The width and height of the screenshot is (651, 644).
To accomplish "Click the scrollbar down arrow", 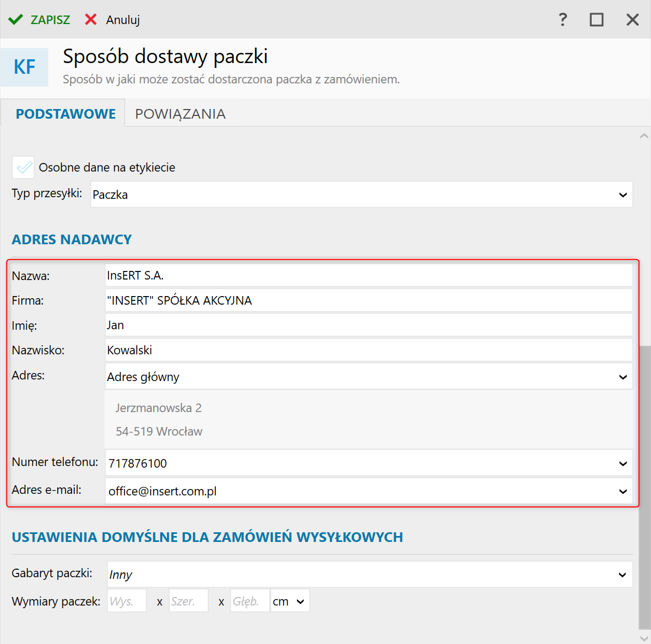I will (645, 638).
